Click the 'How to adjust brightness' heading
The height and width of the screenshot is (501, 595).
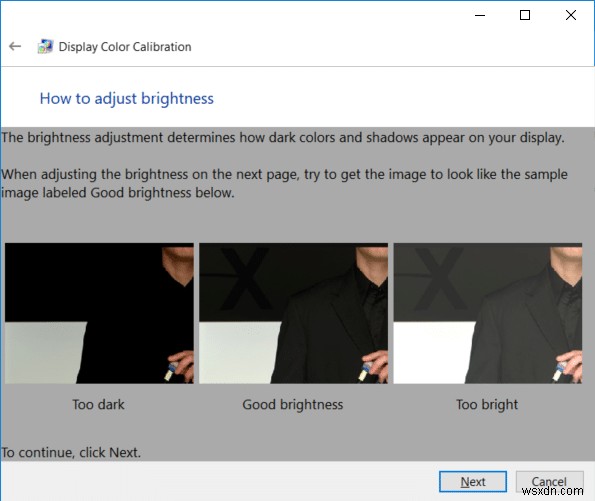click(127, 99)
